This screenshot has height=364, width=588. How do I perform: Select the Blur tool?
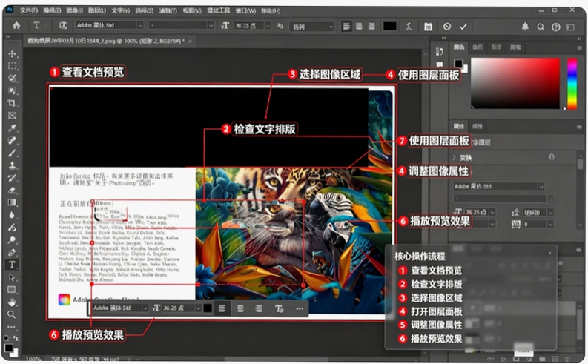(x=12, y=215)
